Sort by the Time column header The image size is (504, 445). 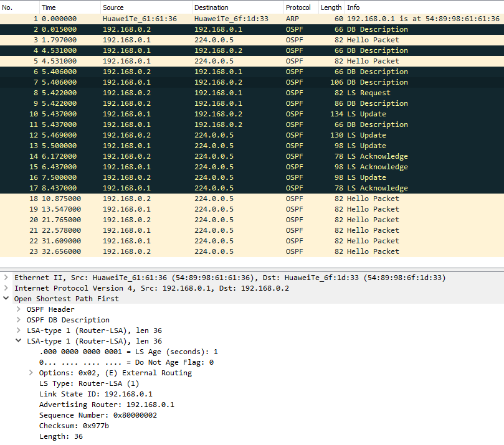coord(70,7)
